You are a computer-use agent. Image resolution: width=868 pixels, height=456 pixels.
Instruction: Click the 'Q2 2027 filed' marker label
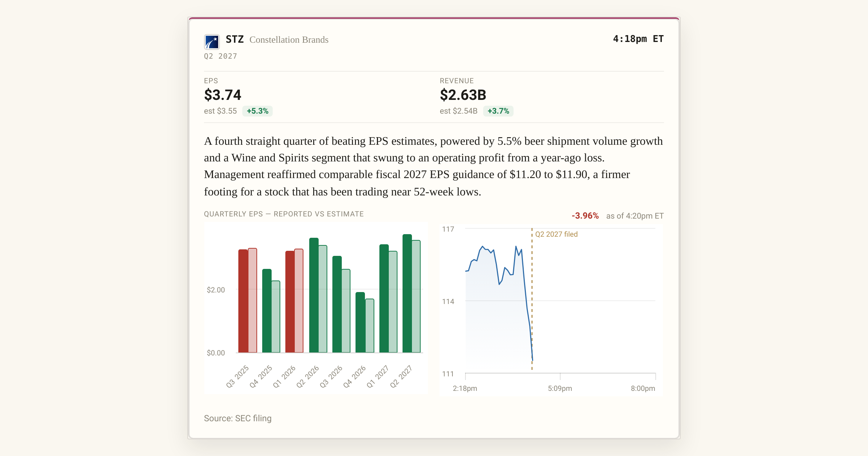point(556,234)
